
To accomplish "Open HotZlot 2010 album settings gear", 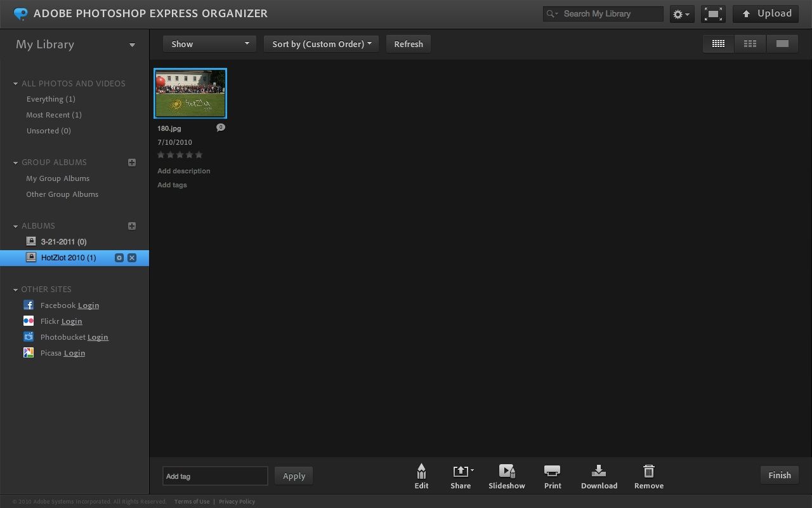I will coord(119,258).
